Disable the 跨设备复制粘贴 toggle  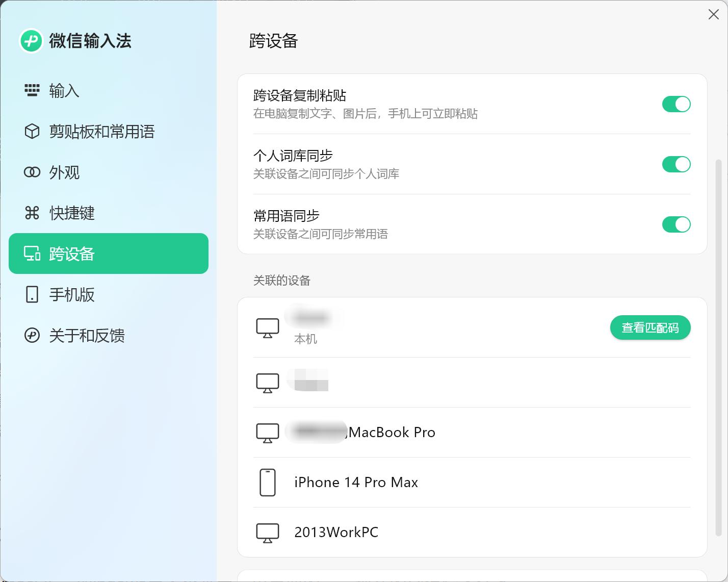[x=676, y=104]
